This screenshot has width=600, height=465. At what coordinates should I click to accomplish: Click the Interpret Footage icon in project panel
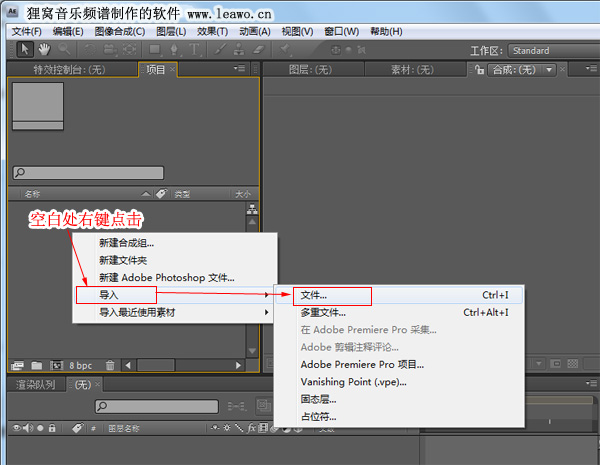tap(18, 365)
